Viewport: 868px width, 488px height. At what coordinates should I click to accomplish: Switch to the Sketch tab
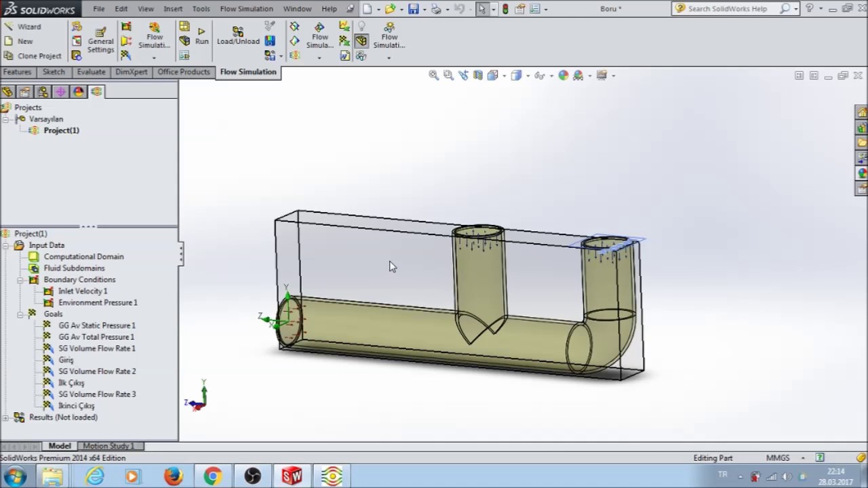tap(54, 72)
